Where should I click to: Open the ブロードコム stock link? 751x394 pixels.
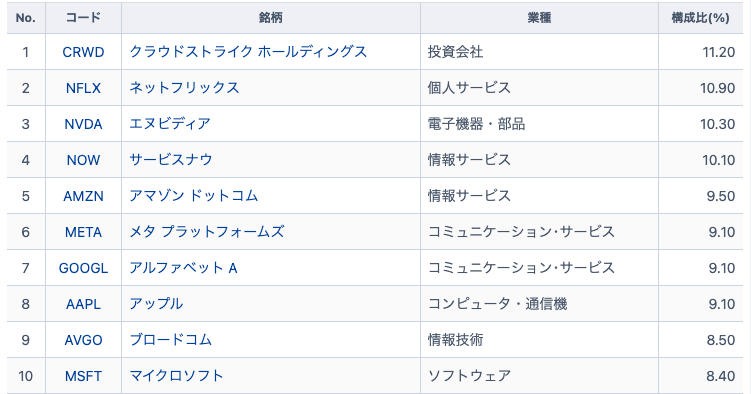(x=171, y=340)
